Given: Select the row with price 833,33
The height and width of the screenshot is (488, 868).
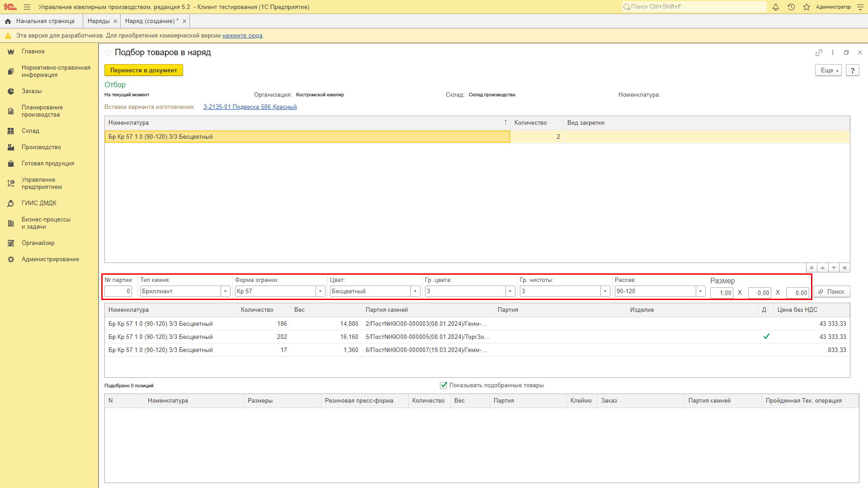Looking at the screenshot, I should tap(477, 350).
